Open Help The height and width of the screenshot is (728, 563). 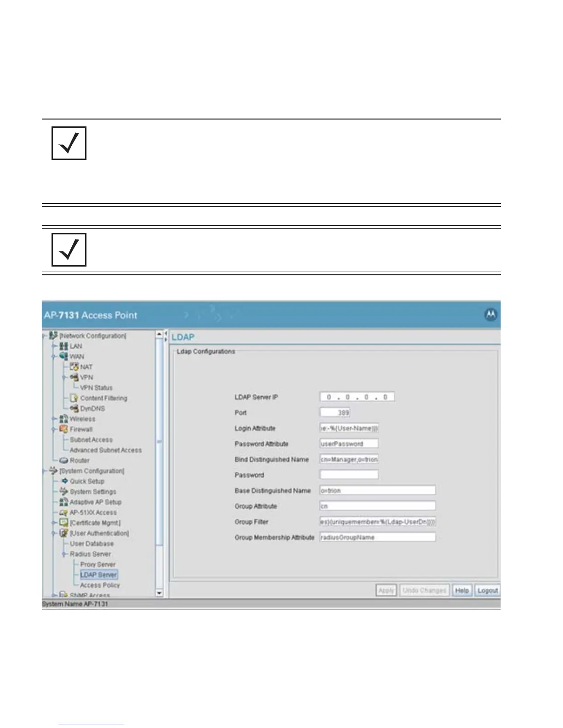(x=462, y=591)
